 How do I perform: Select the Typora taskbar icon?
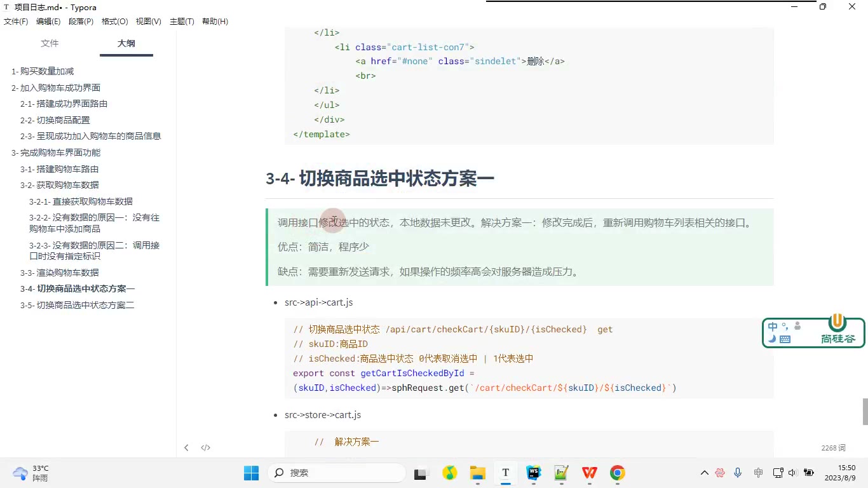point(506,473)
